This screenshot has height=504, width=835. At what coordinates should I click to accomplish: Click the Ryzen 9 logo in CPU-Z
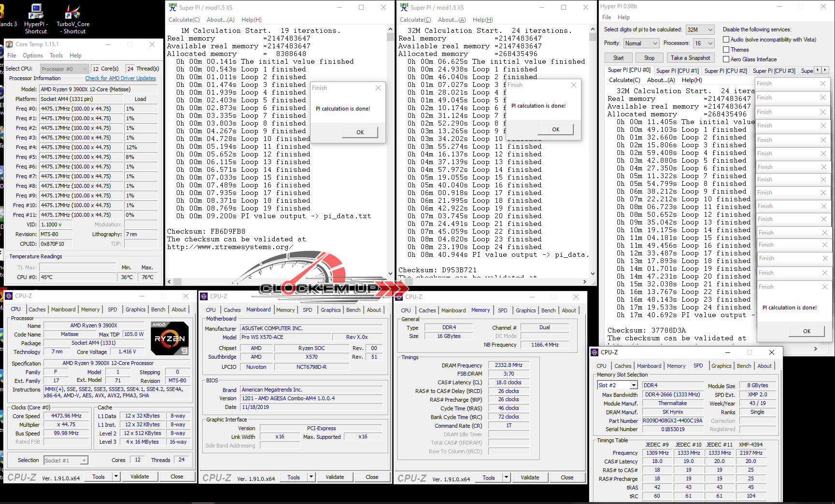coord(170,338)
